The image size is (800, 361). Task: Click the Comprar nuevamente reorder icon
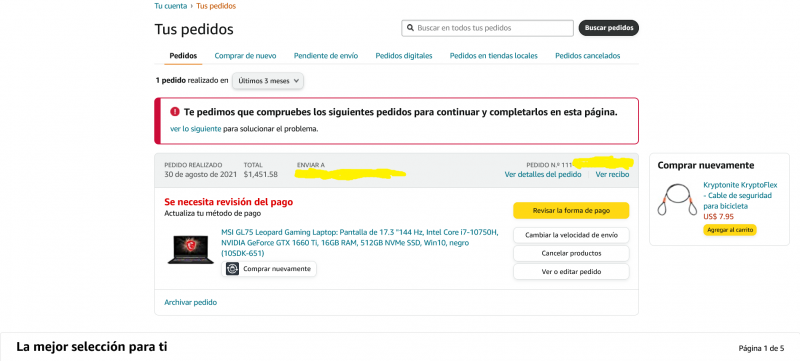click(x=232, y=269)
